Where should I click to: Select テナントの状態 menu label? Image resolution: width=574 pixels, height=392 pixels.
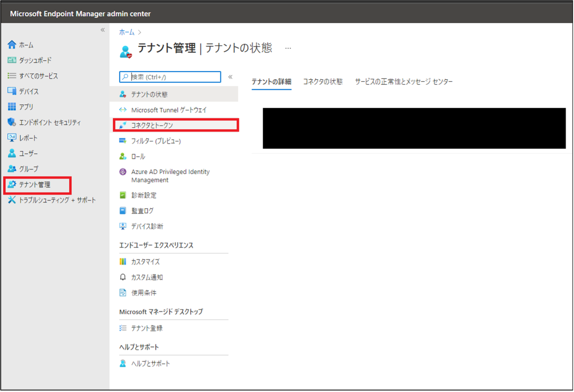click(x=149, y=94)
